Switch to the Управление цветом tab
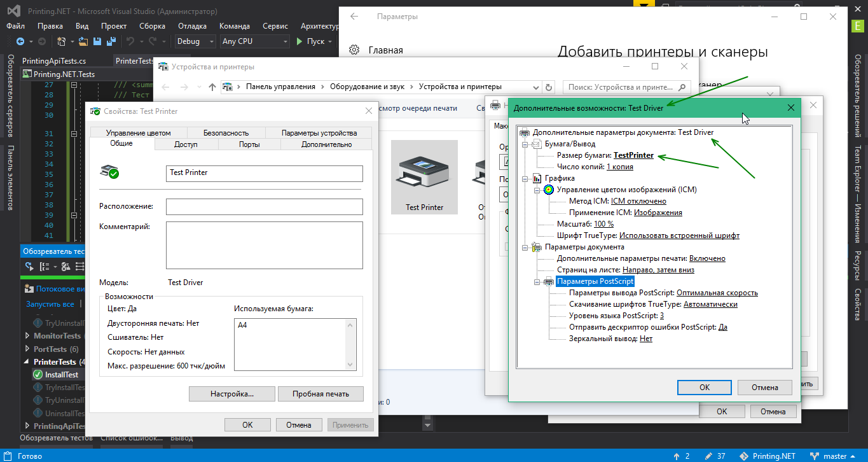Viewport: 868px width, 462px height. click(139, 133)
